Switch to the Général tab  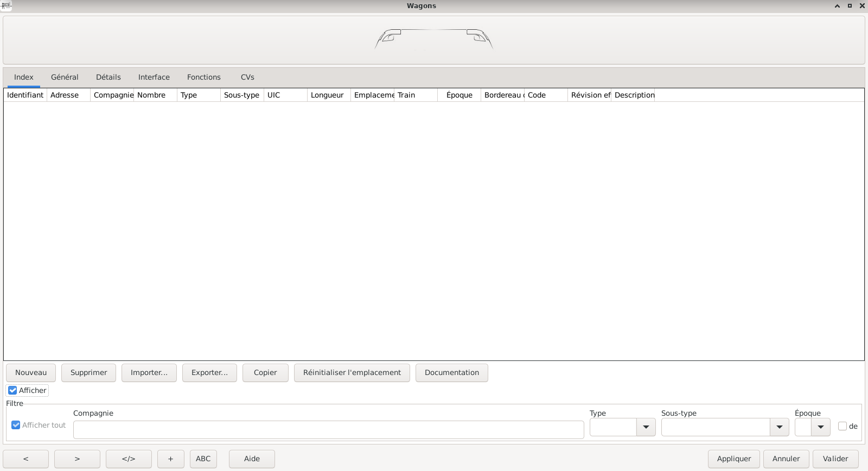point(65,77)
